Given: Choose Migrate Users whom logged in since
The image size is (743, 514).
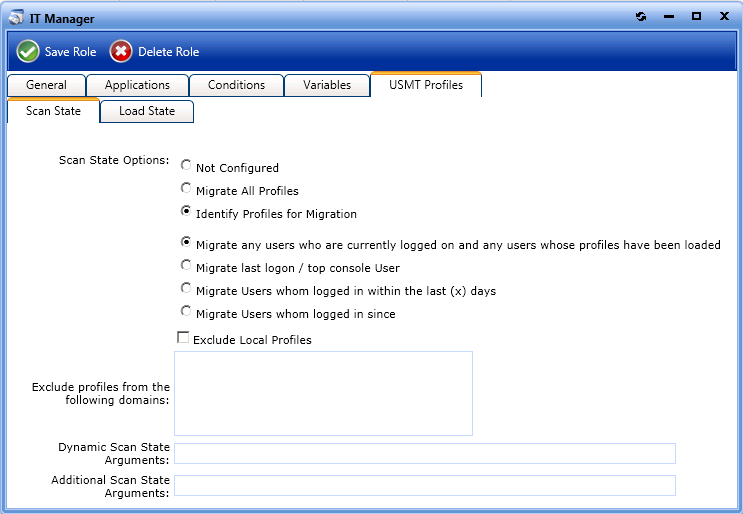Looking at the screenshot, I should point(186,311).
